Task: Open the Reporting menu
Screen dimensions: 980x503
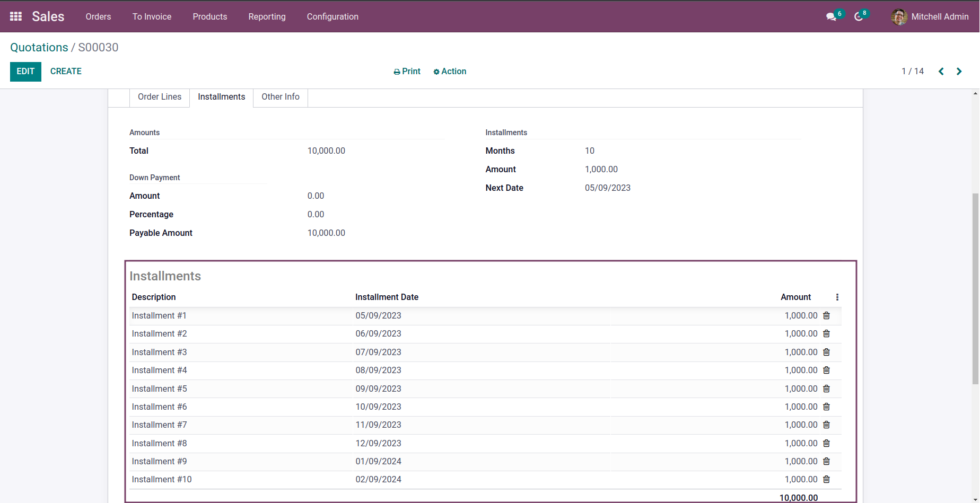Action: coord(267,17)
